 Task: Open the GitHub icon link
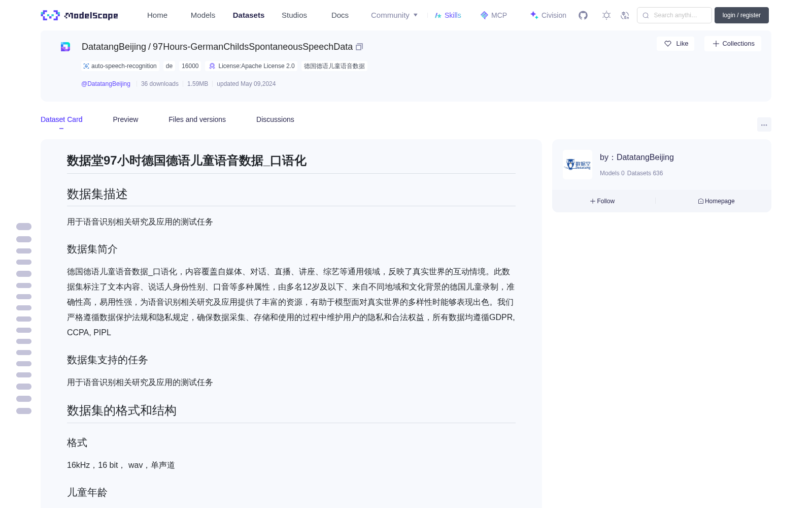pyautogui.click(x=583, y=15)
